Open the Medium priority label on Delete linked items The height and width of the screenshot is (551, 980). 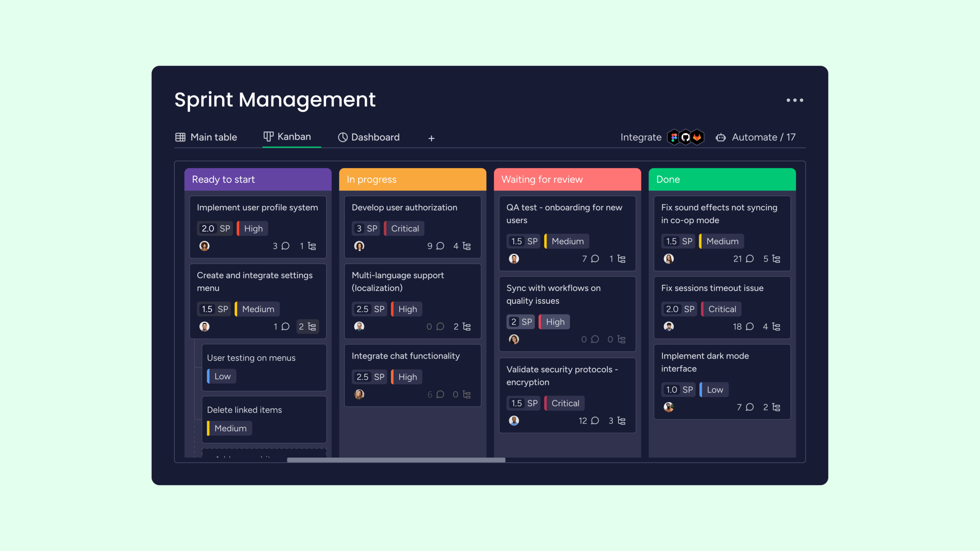click(230, 429)
